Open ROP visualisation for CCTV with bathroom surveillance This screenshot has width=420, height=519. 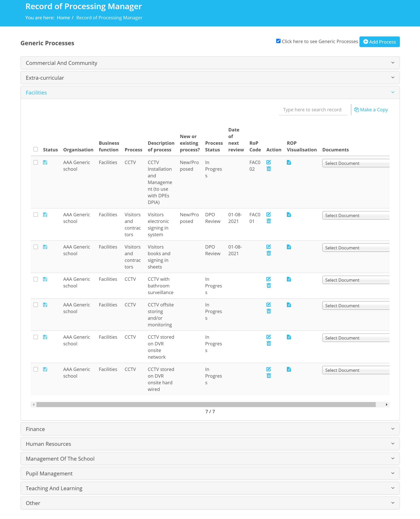click(x=289, y=279)
